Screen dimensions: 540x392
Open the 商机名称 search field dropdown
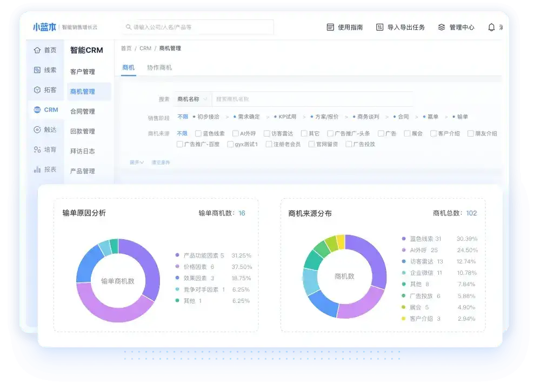(192, 99)
